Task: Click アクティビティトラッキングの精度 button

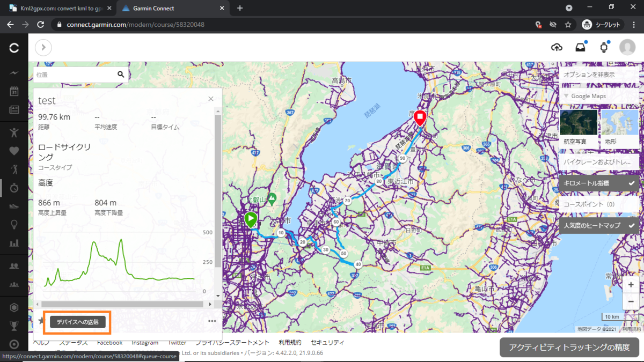Action: tap(569, 347)
